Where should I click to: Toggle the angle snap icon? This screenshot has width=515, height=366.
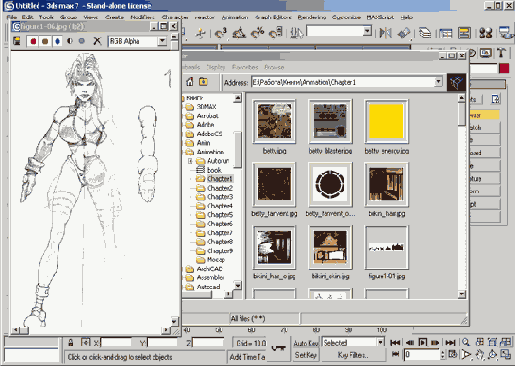click(239, 33)
